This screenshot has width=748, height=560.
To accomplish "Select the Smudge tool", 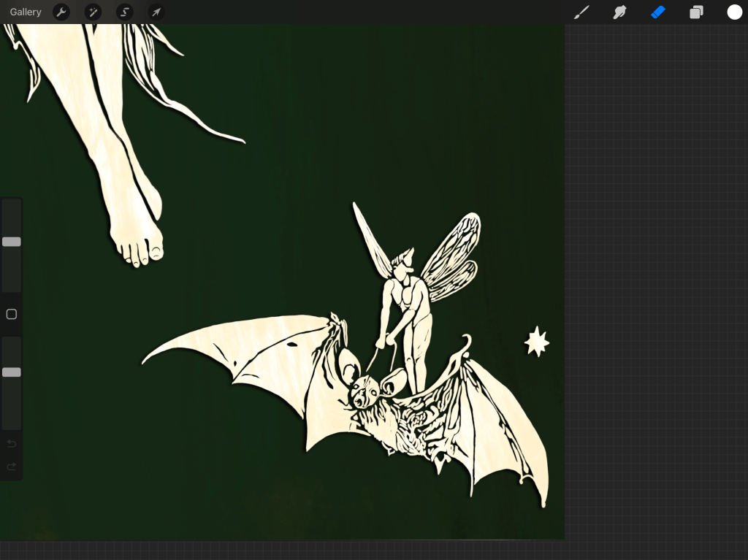I will pos(619,12).
